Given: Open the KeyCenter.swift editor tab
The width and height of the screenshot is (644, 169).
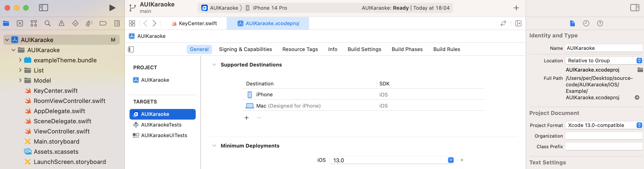Looking at the screenshot, I should click(194, 24).
